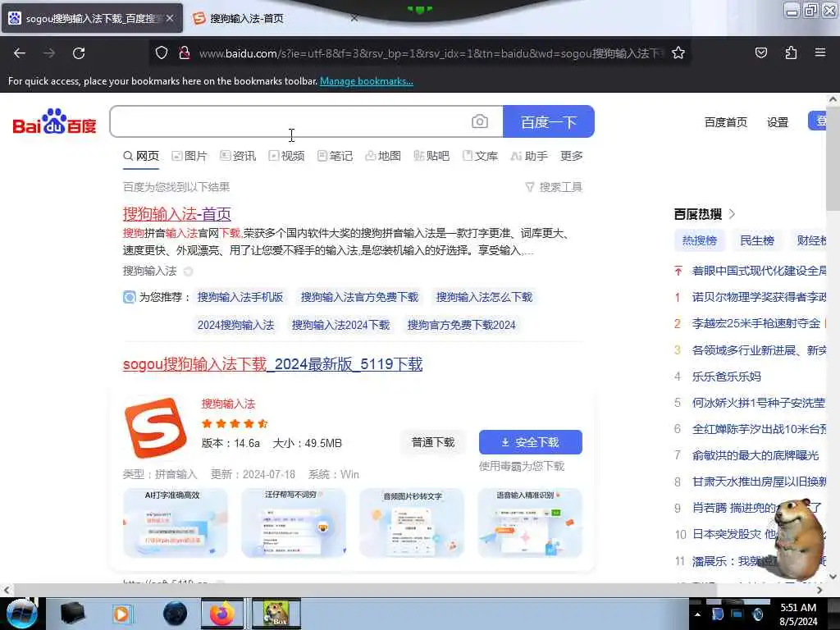This screenshot has height=630, width=840.
Task: Open the black box taskbar icon
Action: (73, 614)
